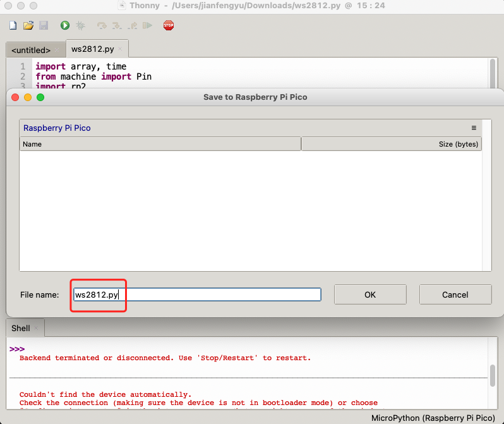
Task: Run current script with green play icon
Action: pyautogui.click(x=65, y=25)
